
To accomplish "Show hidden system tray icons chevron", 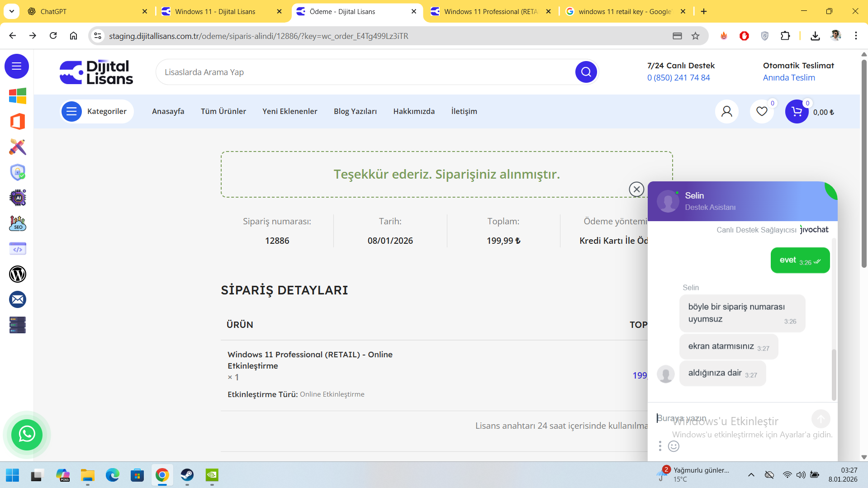I will 751,475.
